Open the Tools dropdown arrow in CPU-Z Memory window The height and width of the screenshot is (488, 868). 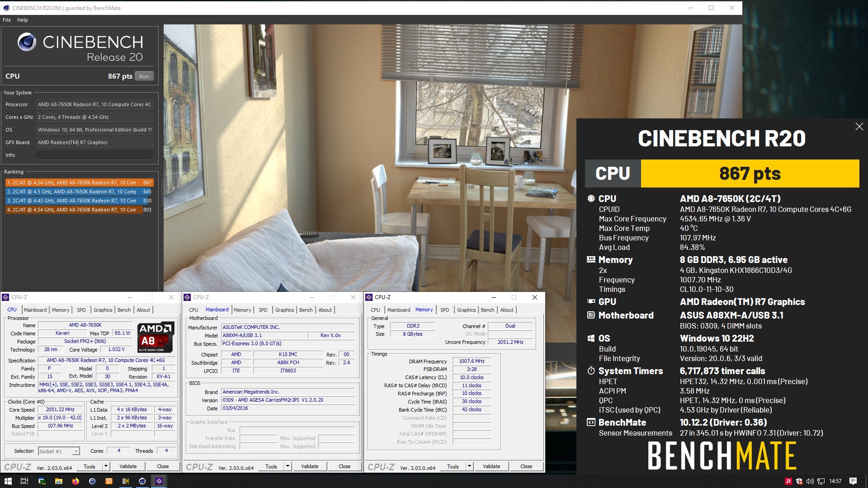click(x=469, y=466)
